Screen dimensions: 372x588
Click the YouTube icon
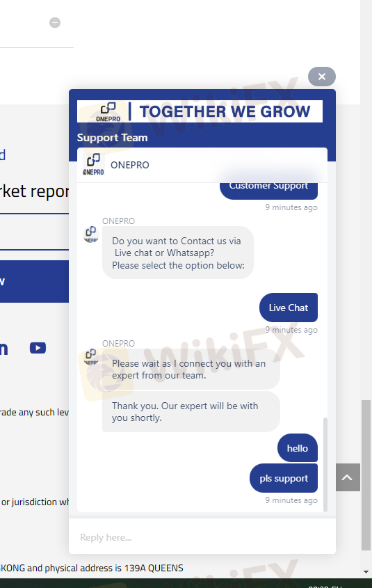(x=38, y=348)
